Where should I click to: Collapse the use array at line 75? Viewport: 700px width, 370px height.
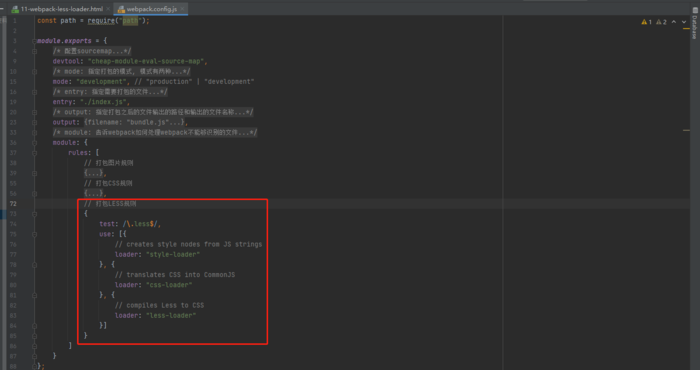tap(34, 234)
